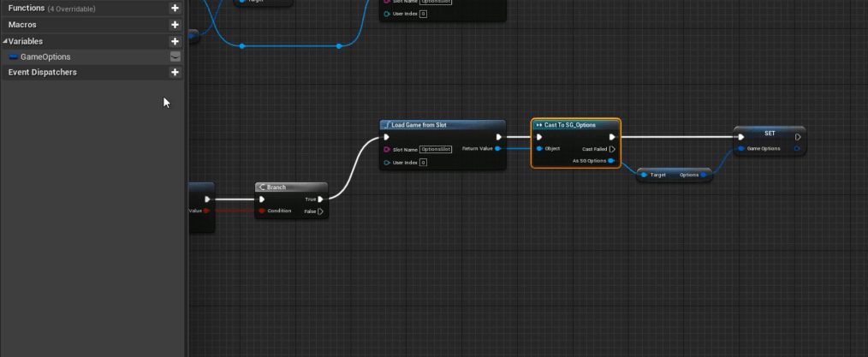Click the exec input pin on the Branch node
Screen dimensions: 868x357
tap(262, 199)
